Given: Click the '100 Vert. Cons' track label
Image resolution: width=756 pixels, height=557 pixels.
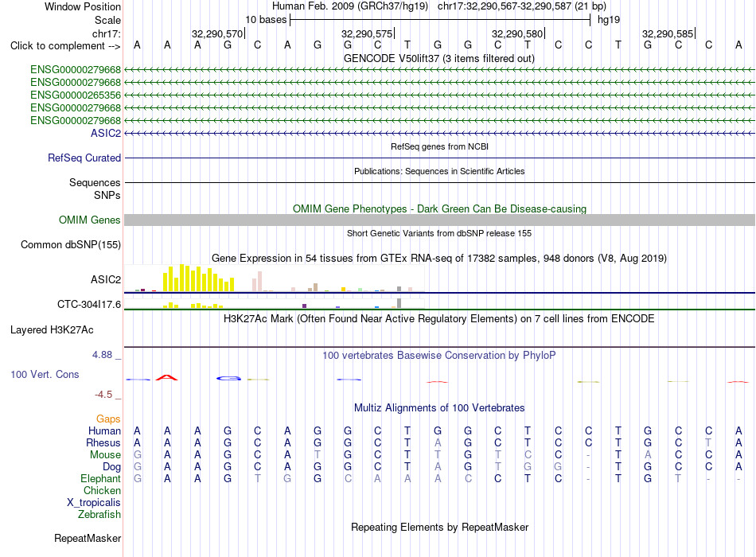Looking at the screenshot, I should click(45, 374).
